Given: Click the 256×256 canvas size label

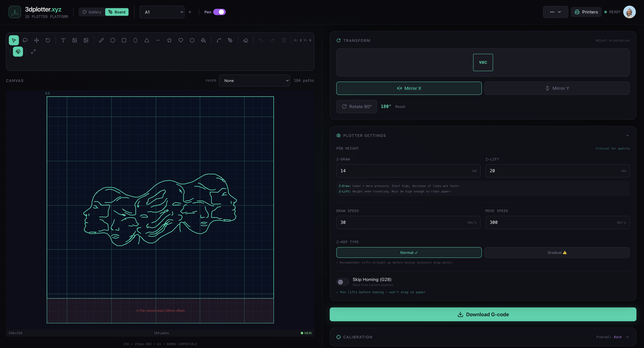Looking at the screenshot, I should (x=16, y=333).
